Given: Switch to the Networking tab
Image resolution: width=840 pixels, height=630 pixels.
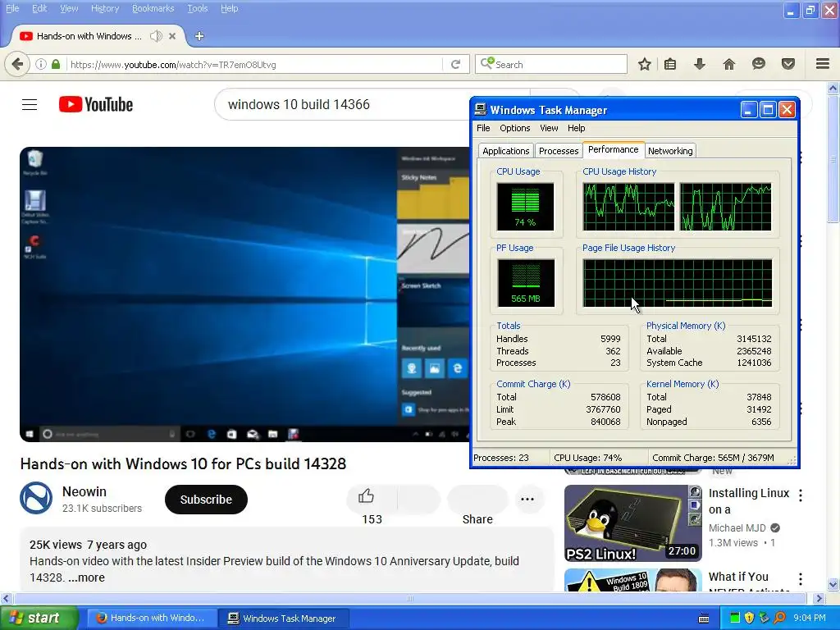Looking at the screenshot, I should 670,151.
